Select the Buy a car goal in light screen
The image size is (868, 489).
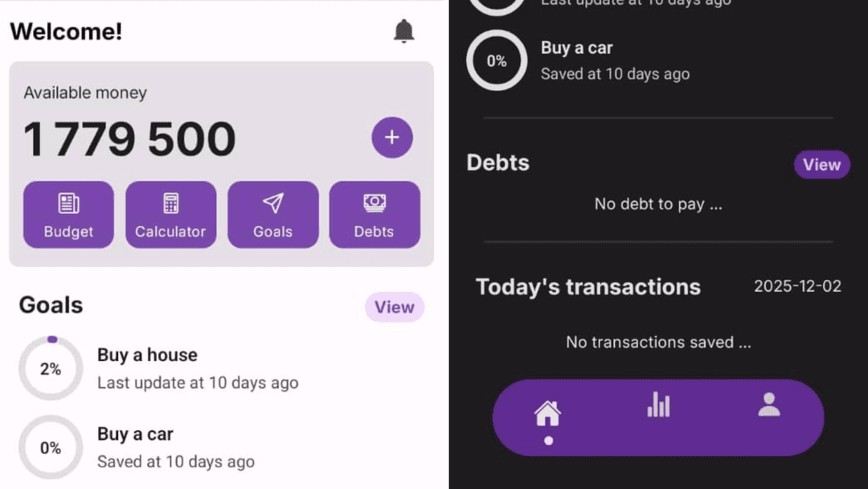tap(135, 434)
